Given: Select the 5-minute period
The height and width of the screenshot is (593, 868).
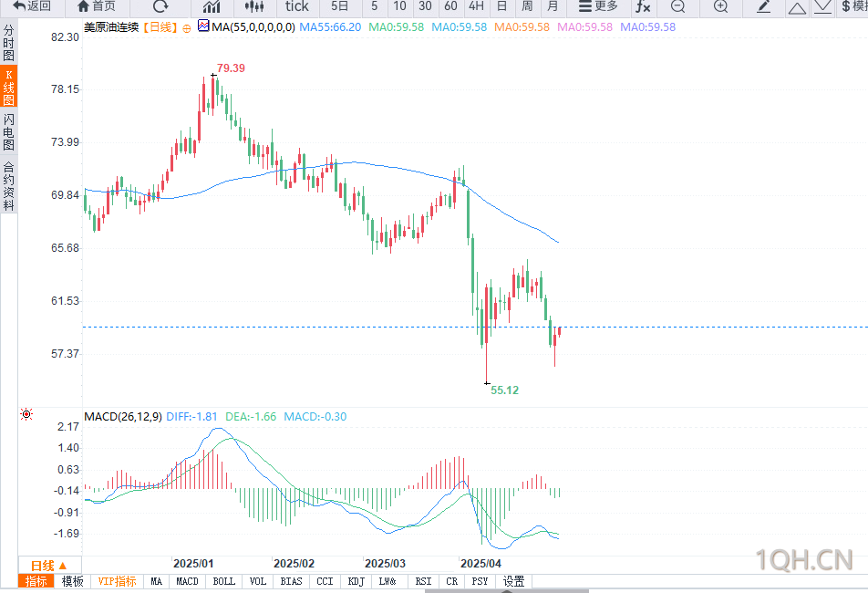Looking at the screenshot, I should (x=375, y=6).
